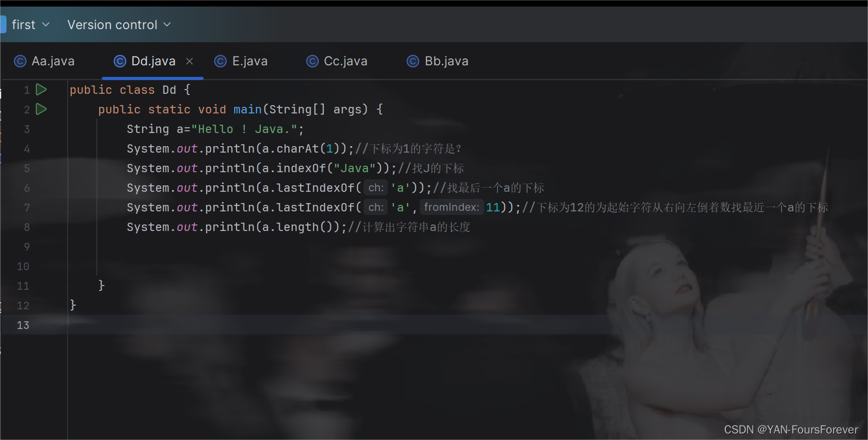Viewport: 868px width, 440px height.
Task: Run the main method from line 2 gutter
Action: click(41, 109)
